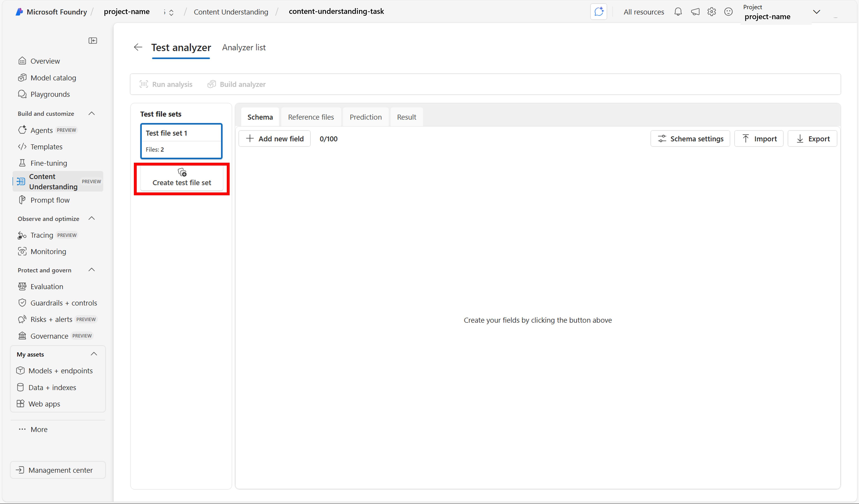Click Create test file set
Screen dimensions: 859x504
[x=182, y=178]
